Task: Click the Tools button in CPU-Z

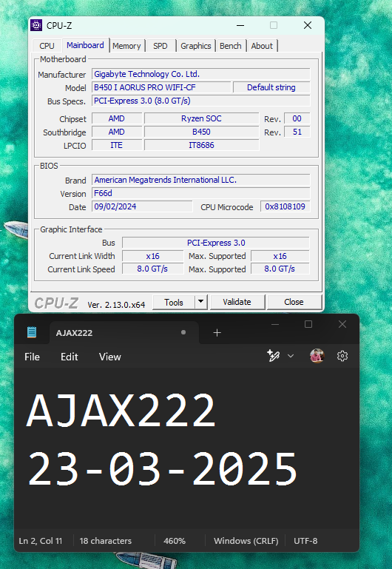Action: [174, 303]
